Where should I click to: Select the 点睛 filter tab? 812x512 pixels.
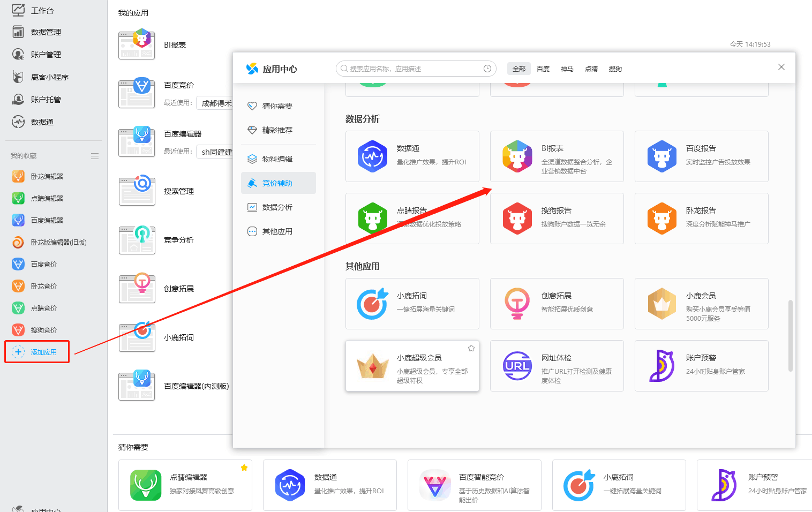pyautogui.click(x=591, y=69)
